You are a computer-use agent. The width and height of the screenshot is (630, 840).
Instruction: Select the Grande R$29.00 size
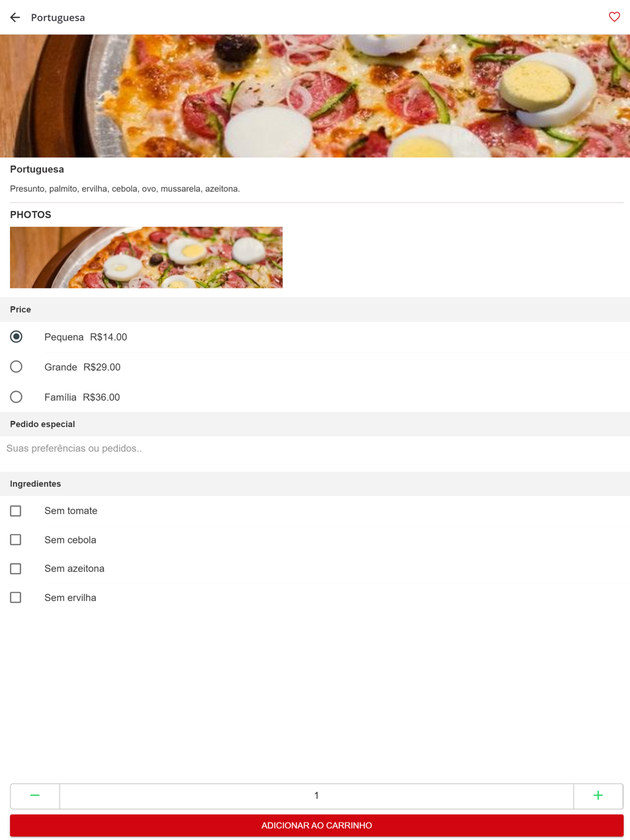pyautogui.click(x=16, y=366)
